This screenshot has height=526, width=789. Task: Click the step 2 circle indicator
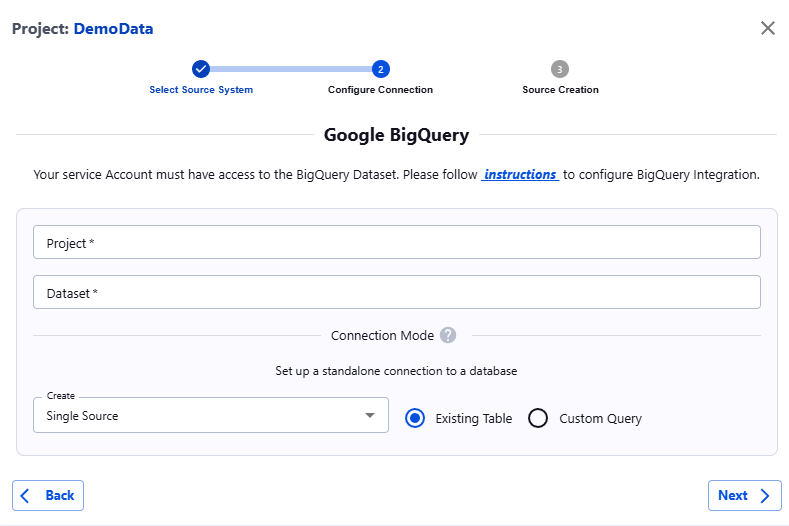pyautogui.click(x=380, y=69)
